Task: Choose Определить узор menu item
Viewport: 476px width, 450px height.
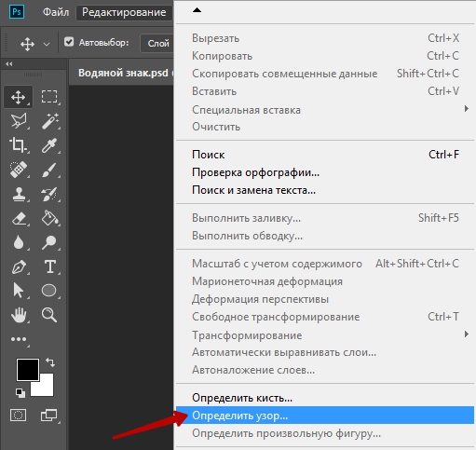Action: 325,416
